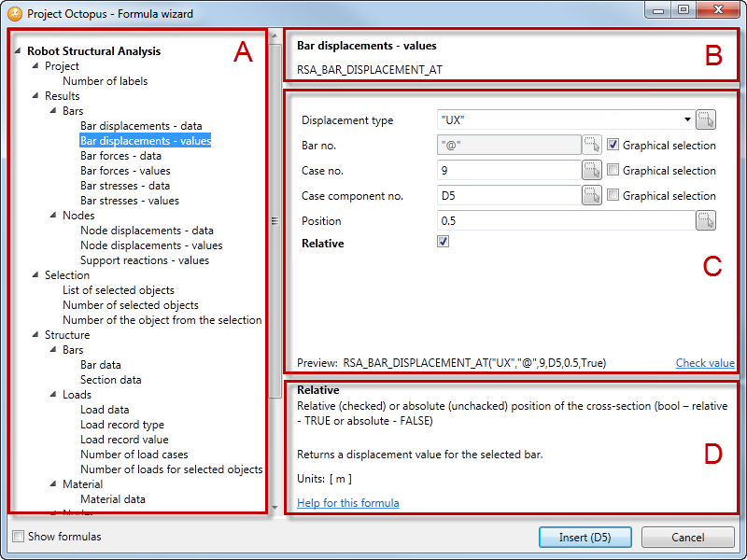Click the Insert (D5) button

(585, 538)
